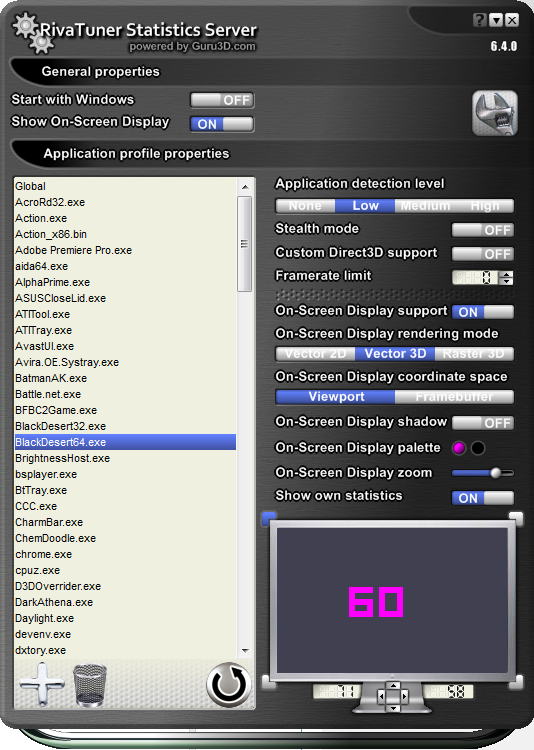Click the 60 framerate preview display
Image resolution: width=534 pixels, height=750 pixels.
coord(376,602)
